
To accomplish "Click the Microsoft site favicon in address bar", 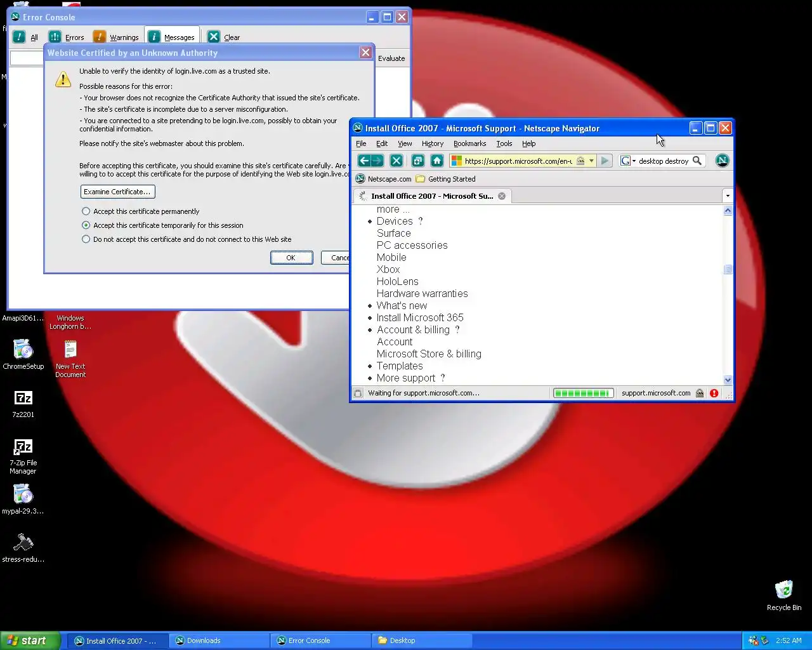I will (x=457, y=161).
